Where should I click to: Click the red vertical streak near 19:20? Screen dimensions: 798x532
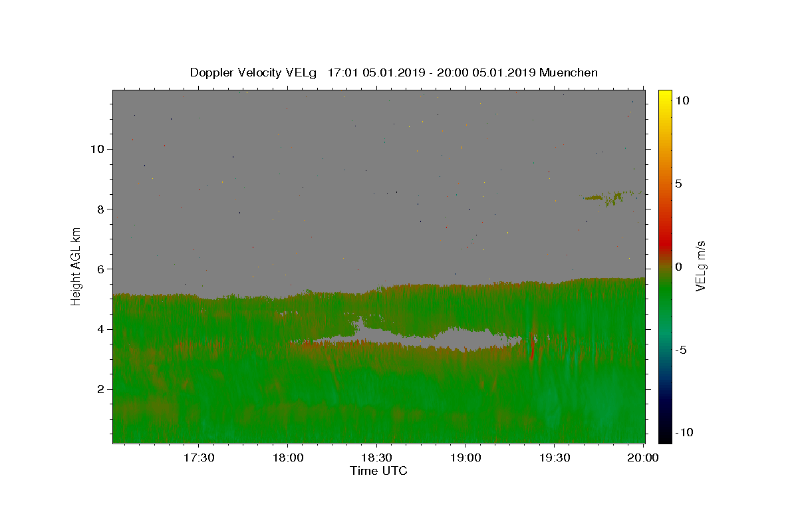coord(532,345)
